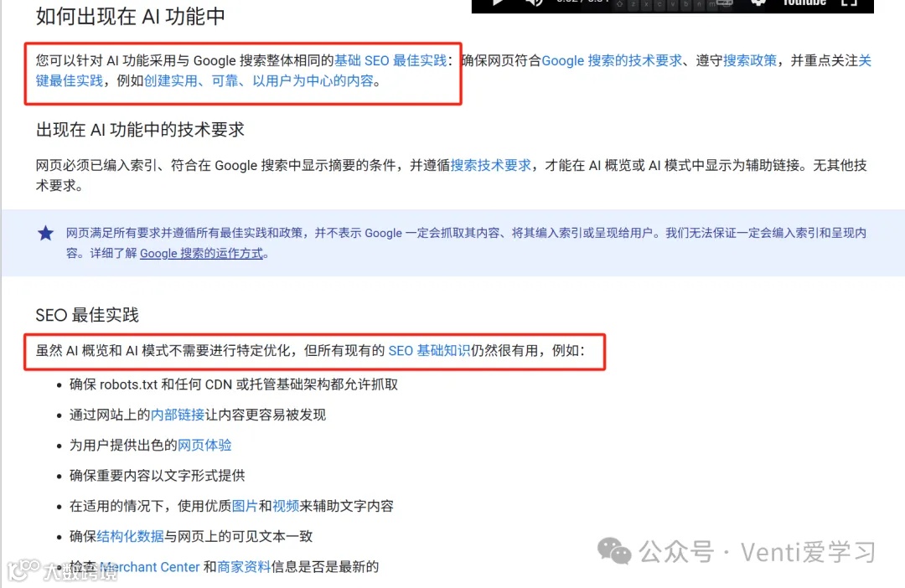Click the 图片 link in the list

[x=245, y=506]
